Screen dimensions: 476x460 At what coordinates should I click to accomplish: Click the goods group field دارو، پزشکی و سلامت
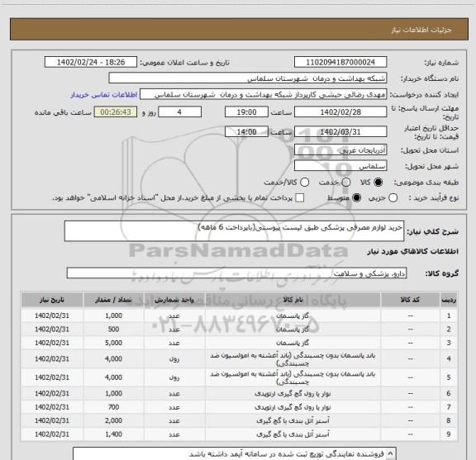pyautogui.click(x=236, y=273)
